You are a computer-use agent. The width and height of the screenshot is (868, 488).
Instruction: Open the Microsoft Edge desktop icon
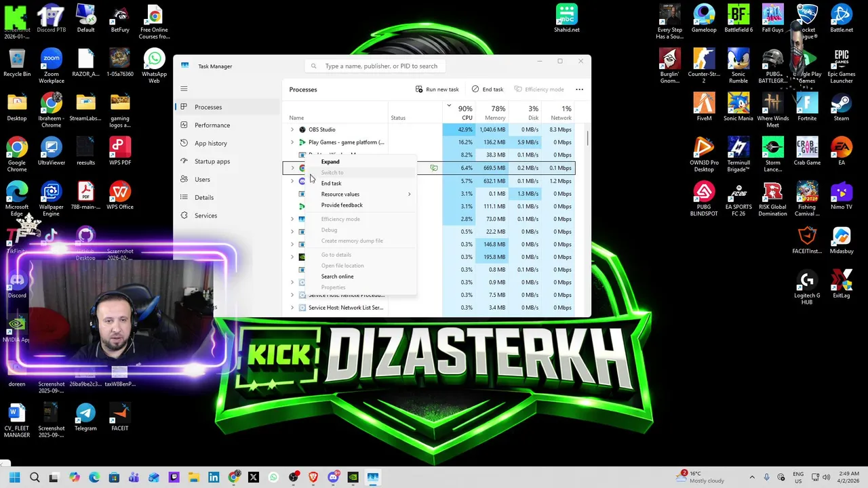17,199
